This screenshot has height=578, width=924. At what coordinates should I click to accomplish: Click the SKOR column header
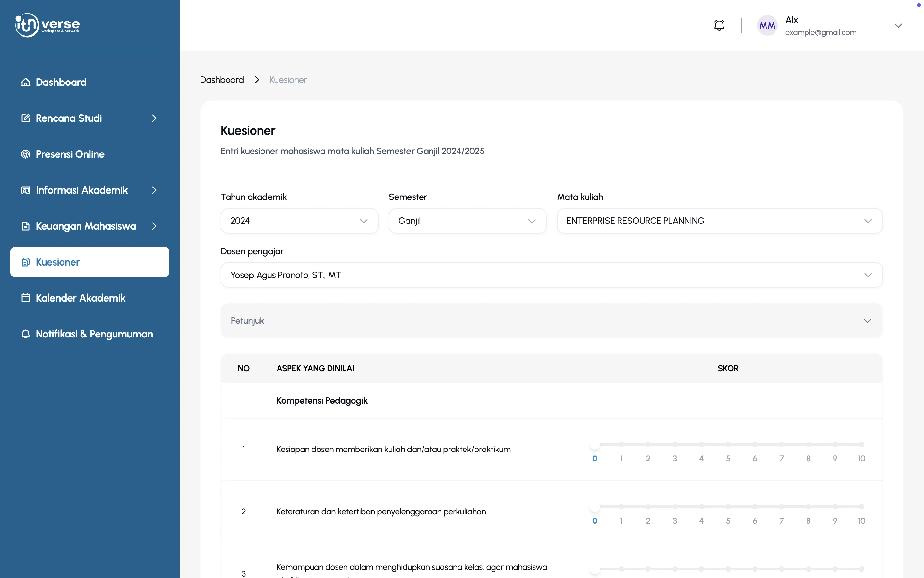728,368
